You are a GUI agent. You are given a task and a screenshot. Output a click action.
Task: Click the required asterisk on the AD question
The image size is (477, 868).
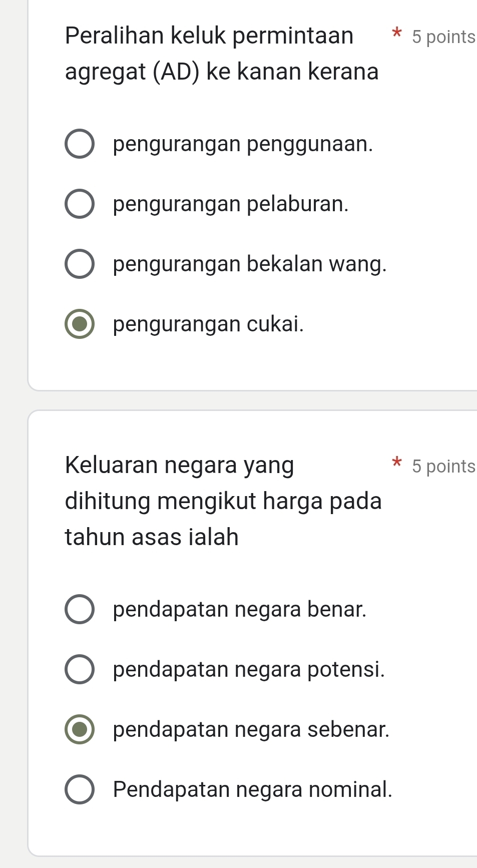pos(397,34)
